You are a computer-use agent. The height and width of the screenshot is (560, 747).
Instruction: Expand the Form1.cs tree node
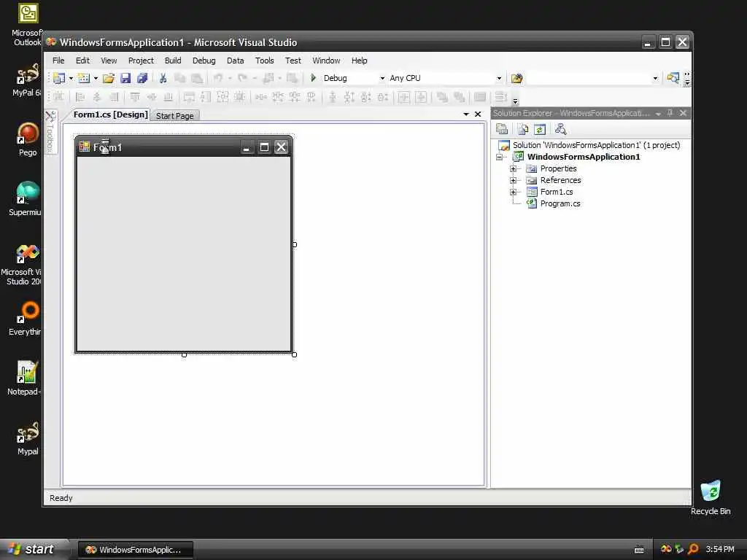coord(513,192)
